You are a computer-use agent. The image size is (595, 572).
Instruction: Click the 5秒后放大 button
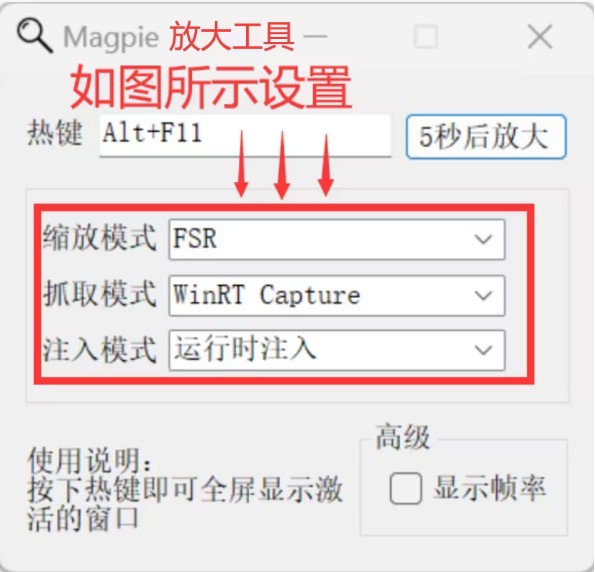pyautogui.click(x=486, y=137)
